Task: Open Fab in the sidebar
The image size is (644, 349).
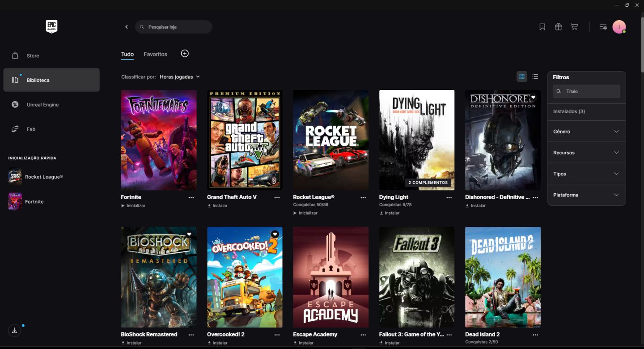Action: pyautogui.click(x=51, y=129)
